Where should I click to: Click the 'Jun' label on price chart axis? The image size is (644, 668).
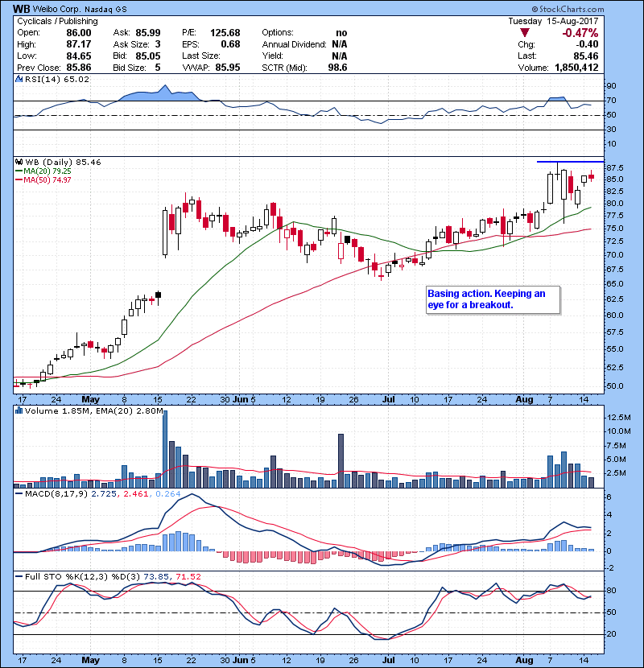[x=241, y=400]
